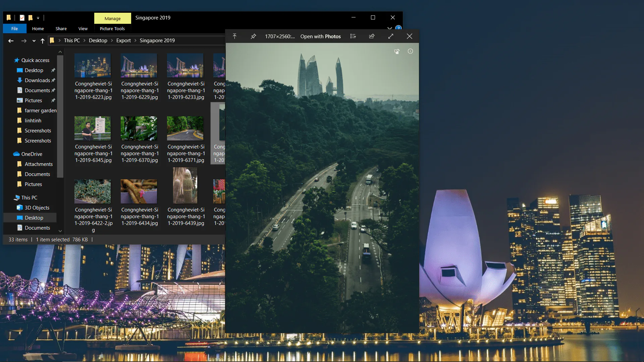
Task: Click the share icon in preview toolbar
Action: pyautogui.click(x=372, y=36)
